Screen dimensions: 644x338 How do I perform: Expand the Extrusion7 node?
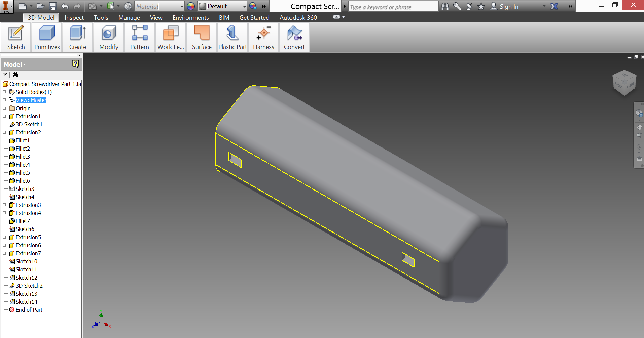4,253
